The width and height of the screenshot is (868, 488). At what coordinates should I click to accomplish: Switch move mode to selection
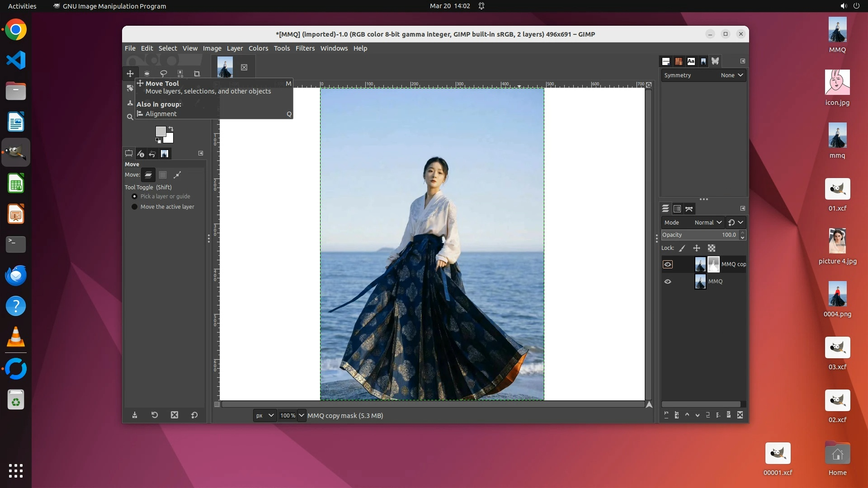click(163, 175)
